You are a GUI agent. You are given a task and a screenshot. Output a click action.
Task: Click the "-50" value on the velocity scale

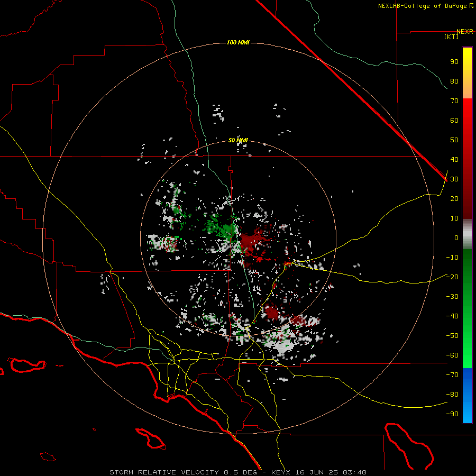[x=452, y=336]
